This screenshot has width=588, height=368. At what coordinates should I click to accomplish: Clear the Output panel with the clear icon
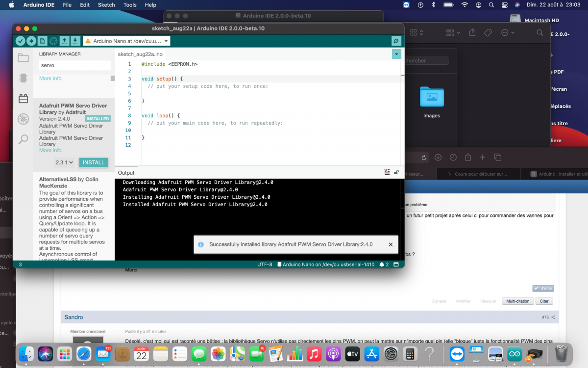pyautogui.click(x=387, y=172)
